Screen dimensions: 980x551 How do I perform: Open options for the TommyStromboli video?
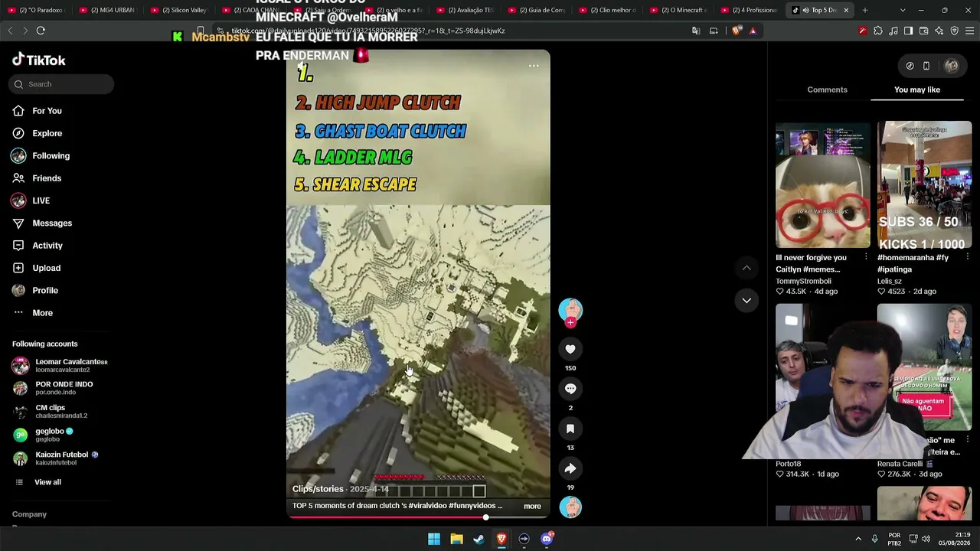[866, 257]
